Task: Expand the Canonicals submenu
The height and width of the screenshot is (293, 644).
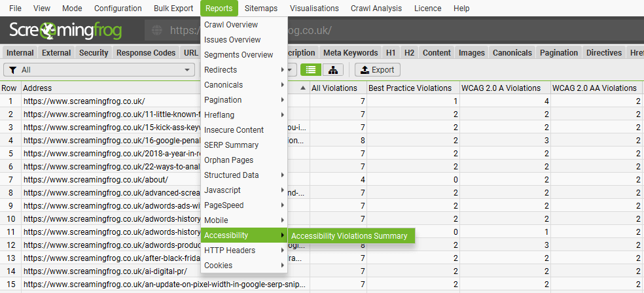Action: [244, 85]
